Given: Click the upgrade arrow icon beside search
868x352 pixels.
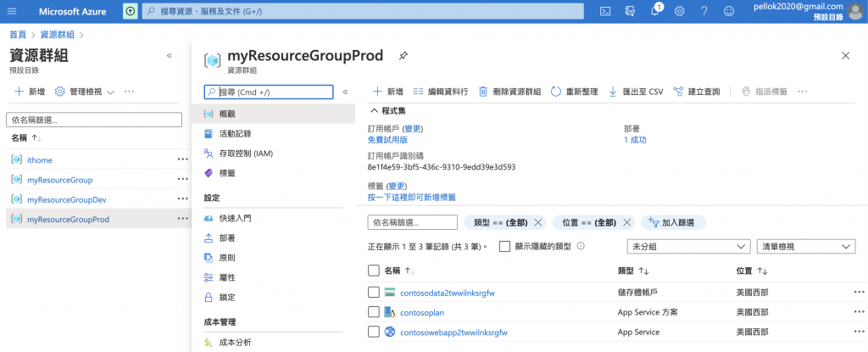Looking at the screenshot, I should click(x=130, y=11).
